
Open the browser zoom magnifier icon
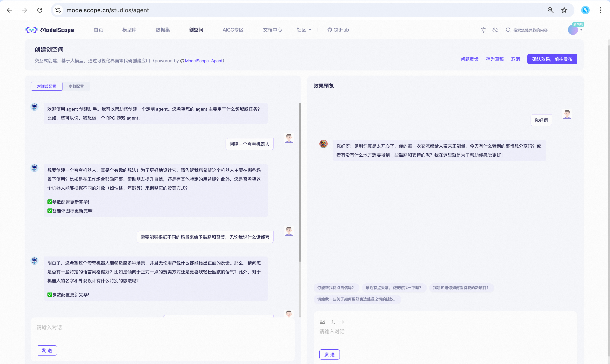pos(550,10)
